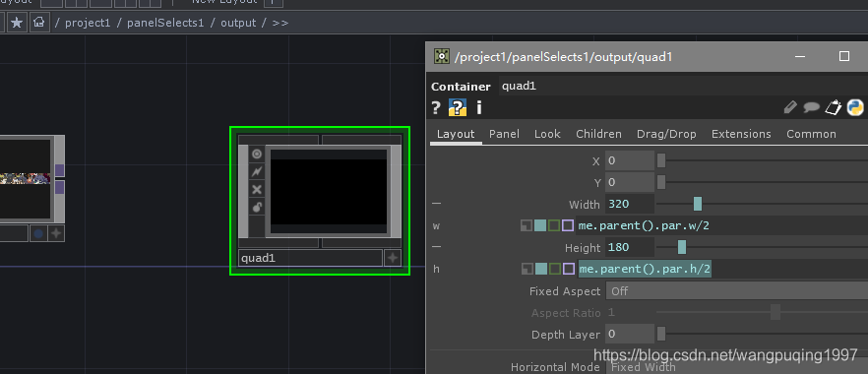This screenshot has width=868, height=374.
Task: Toggle the cloning immune flag on quad1 node
Action: [x=257, y=172]
